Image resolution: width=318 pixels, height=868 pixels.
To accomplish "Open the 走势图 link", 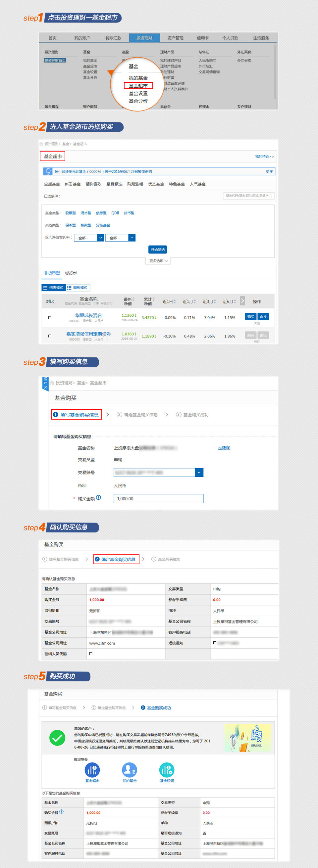I will tap(224, 448).
